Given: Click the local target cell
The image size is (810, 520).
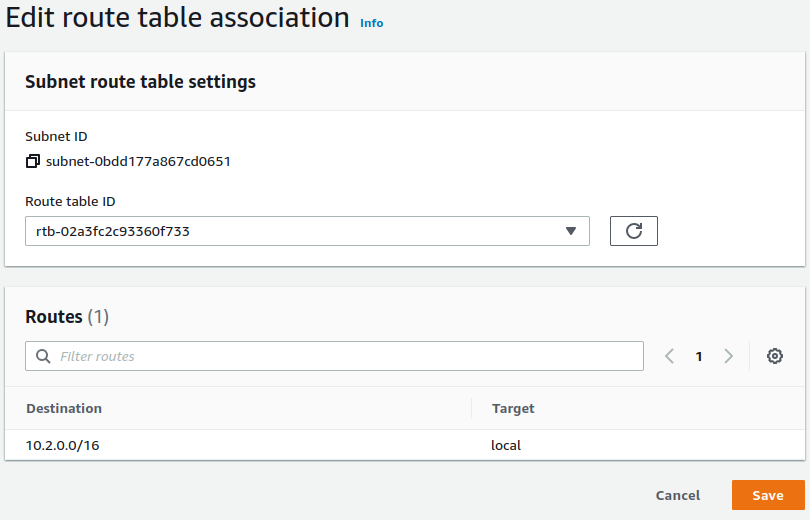Looking at the screenshot, I should tap(506, 445).
